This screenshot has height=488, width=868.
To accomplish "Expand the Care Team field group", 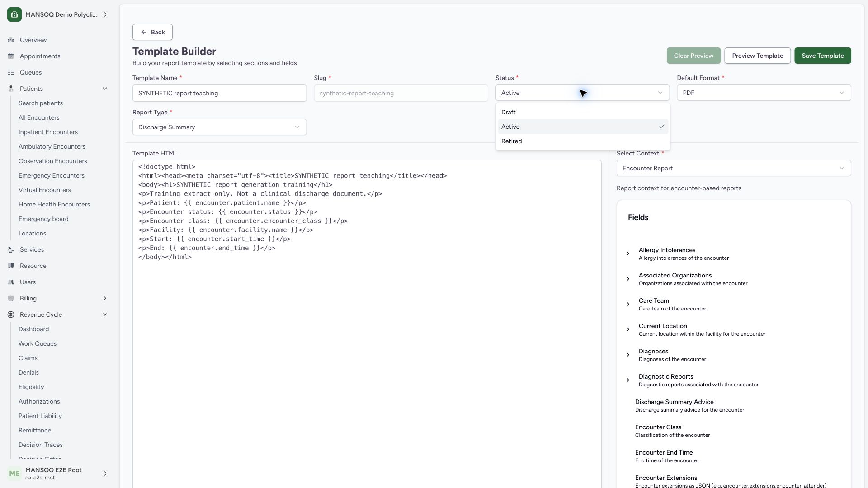I will click(x=628, y=304).
